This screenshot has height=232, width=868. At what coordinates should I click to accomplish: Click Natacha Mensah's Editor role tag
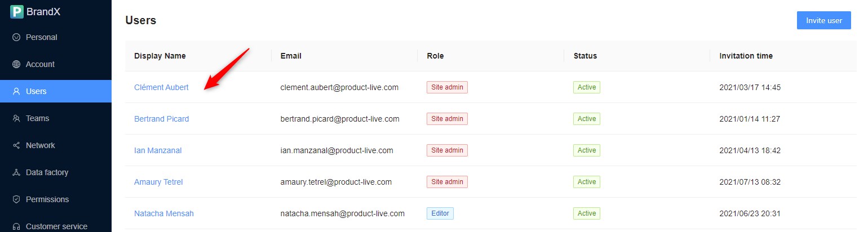tap(440, 213)
